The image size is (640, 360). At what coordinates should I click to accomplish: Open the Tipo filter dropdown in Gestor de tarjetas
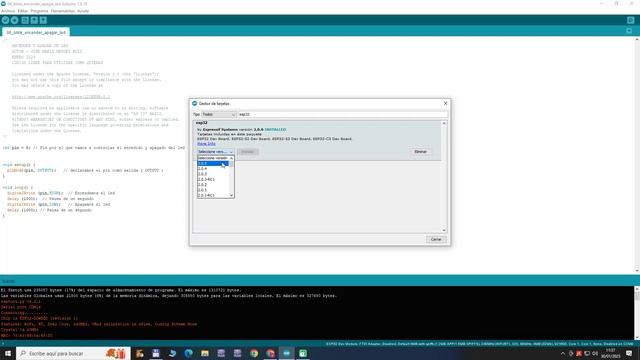coord(219,115)
